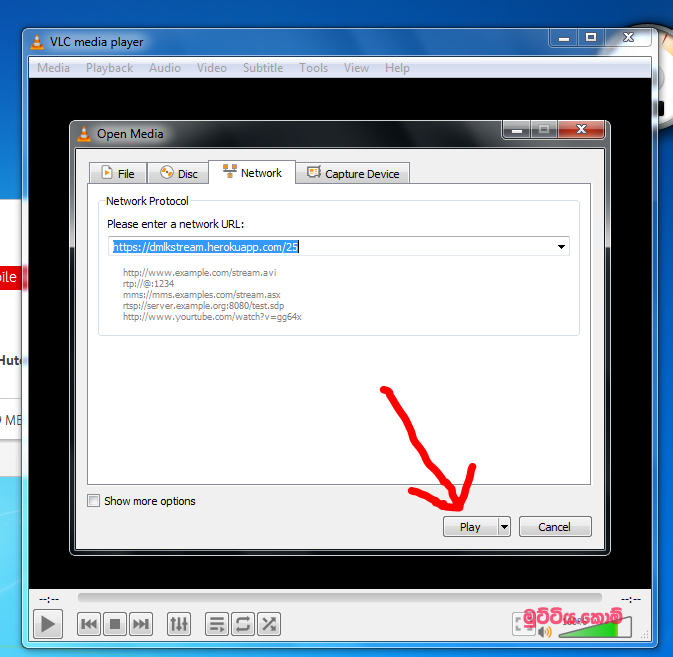Open the Help menu
This screenshot has height=657, width=673.
(397, 68)
